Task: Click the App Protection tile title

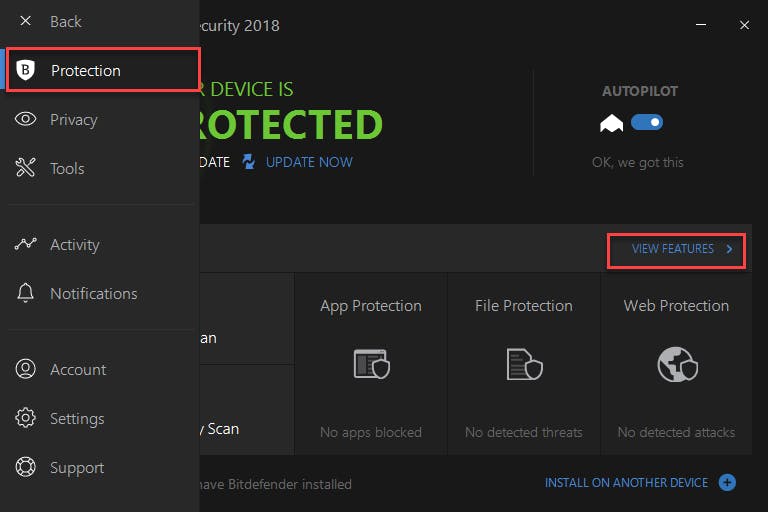Action: click(371, 306)
